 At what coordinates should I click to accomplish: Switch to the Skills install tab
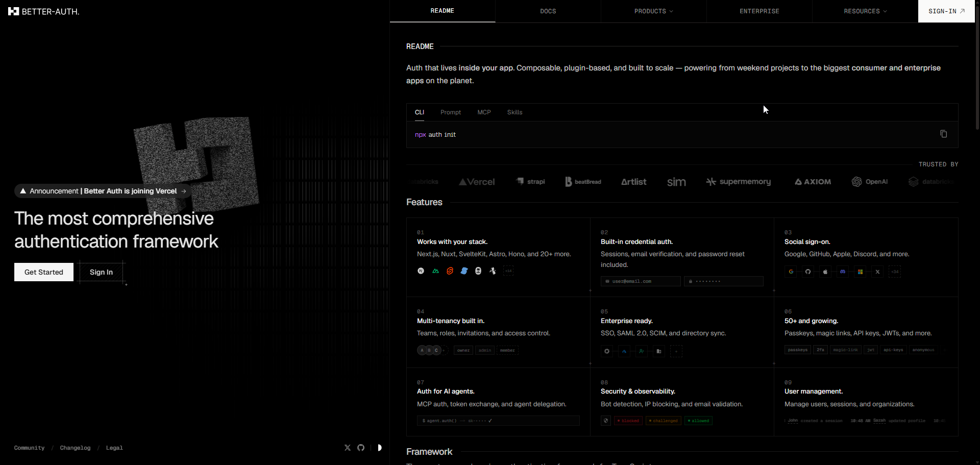pyautogui.click(x=514, y=112)
